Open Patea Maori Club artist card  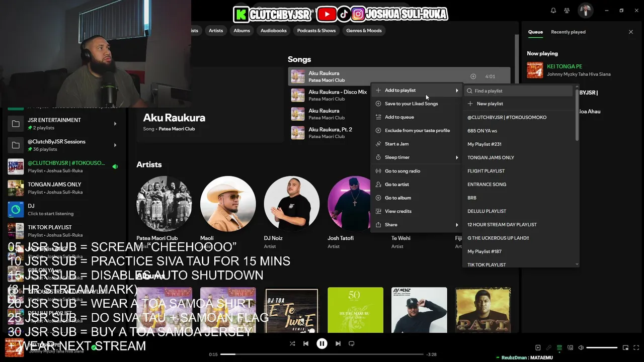coord(164,212)
